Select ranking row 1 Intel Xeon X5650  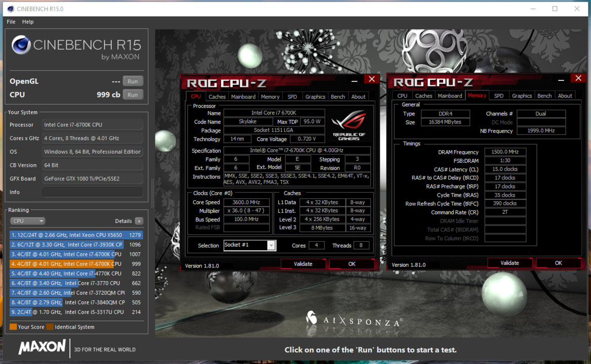point(76,235)
